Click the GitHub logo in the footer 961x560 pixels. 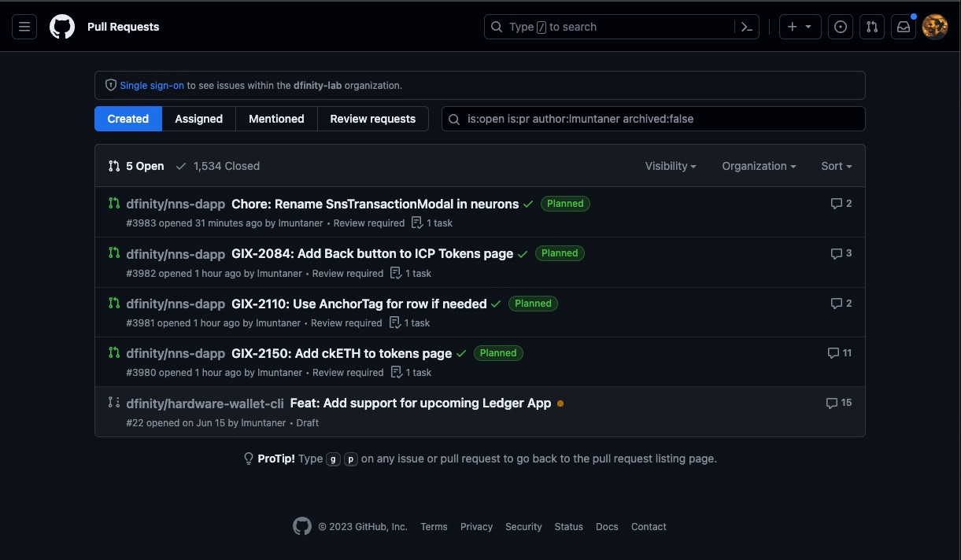click(x=302, y=526)
